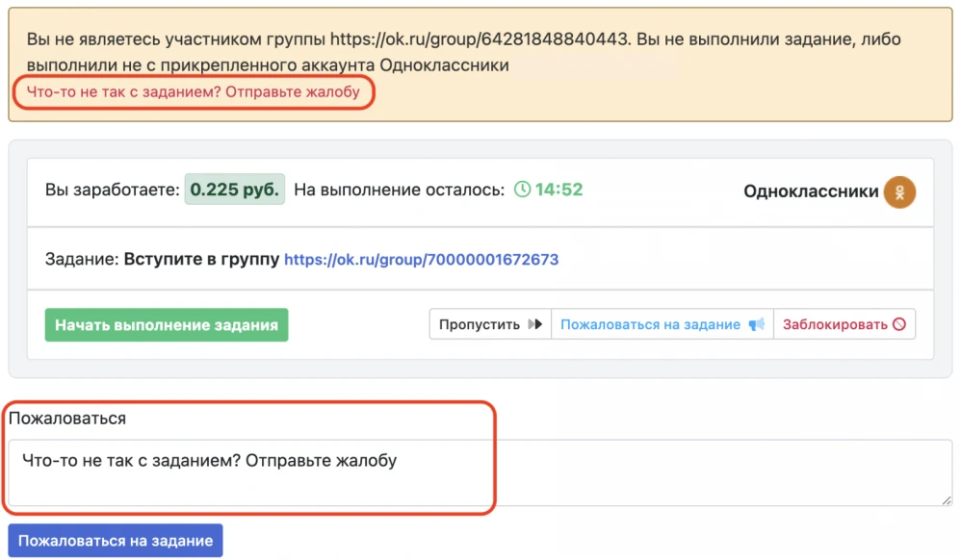Image resolution: width=961 pixels, height=560 pixels.
Task: Click the prohibition icon beside Заблокировать
Action: (x=901, y=323)
